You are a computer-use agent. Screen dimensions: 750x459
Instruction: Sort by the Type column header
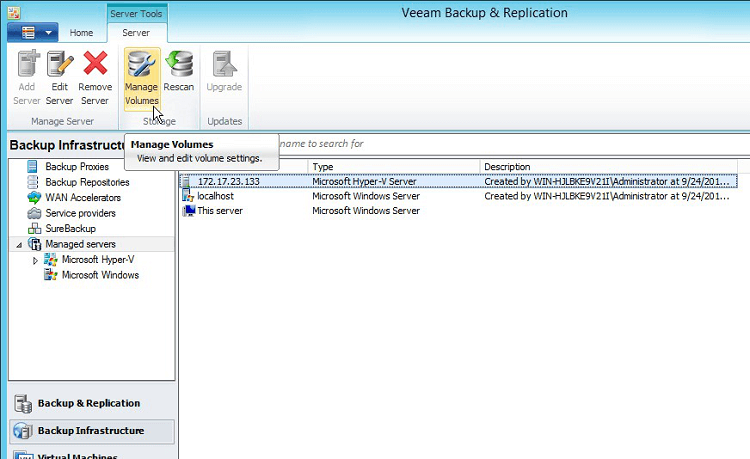[x=394, y=166]
